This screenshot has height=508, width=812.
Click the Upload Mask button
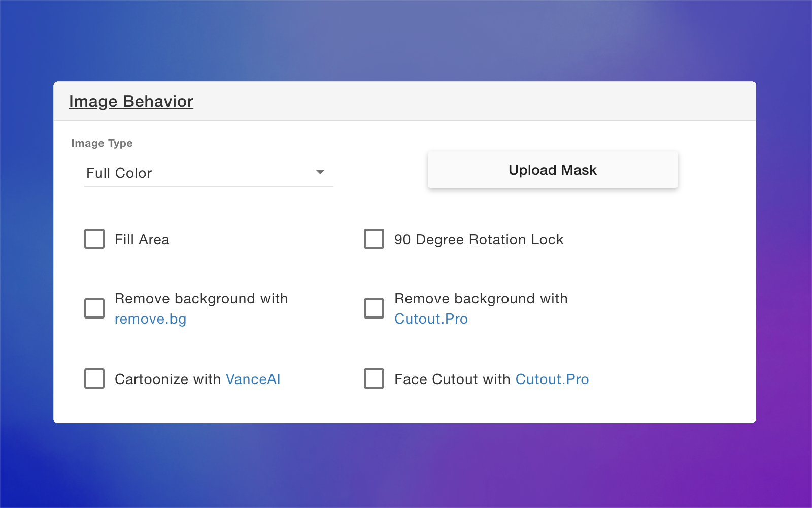pyautogui.click(x=552, y=170)
